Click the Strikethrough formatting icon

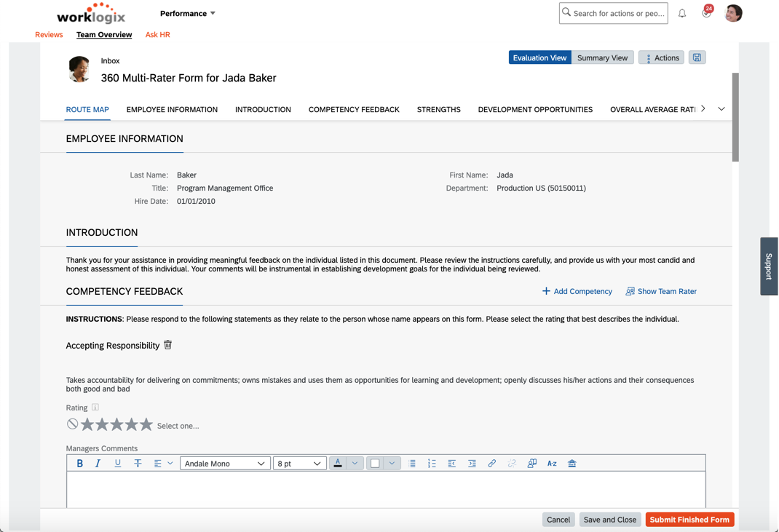[138, 463]
